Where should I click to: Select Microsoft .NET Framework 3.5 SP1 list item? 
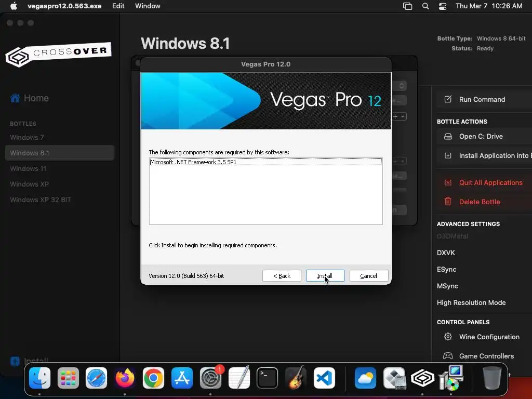click(x=265, y=162)
